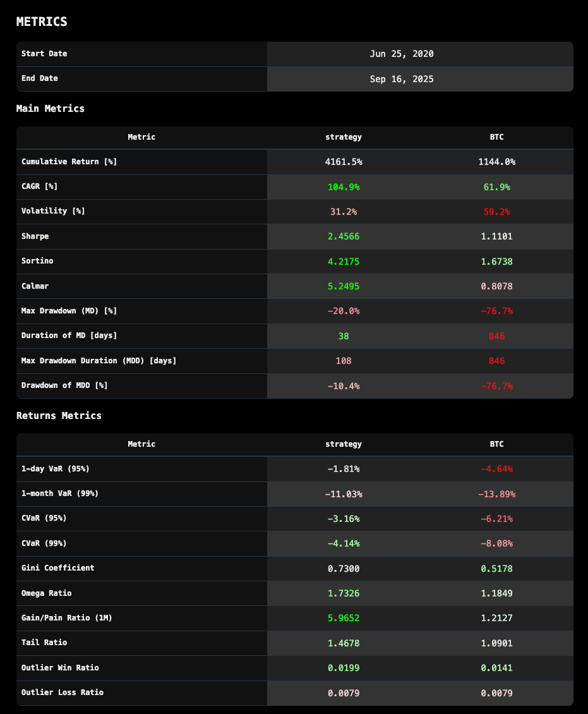Screen dimensions: 588x714
Task: Click the Metric header in Returns Metrics table
Action: 141,444
